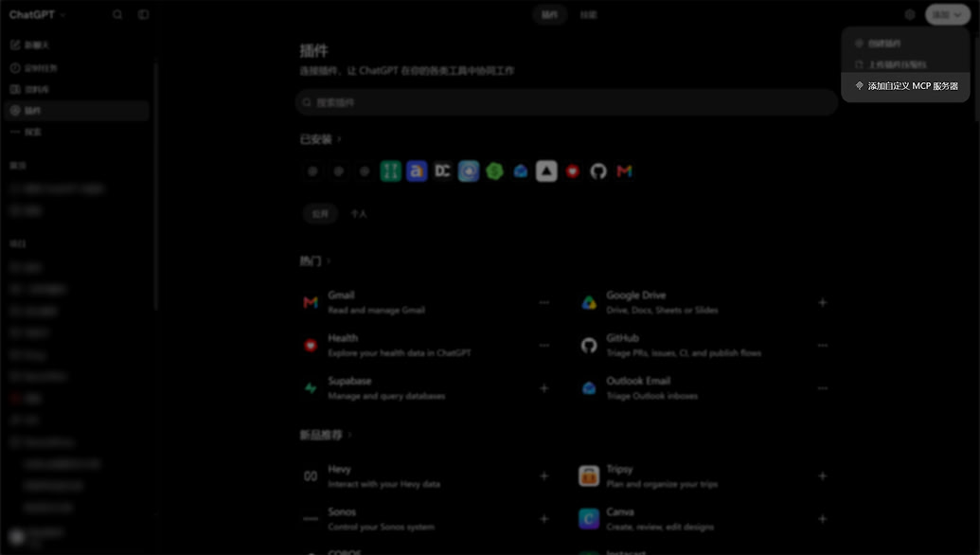Focus the 搜索插件 search field

click(566, 102)
